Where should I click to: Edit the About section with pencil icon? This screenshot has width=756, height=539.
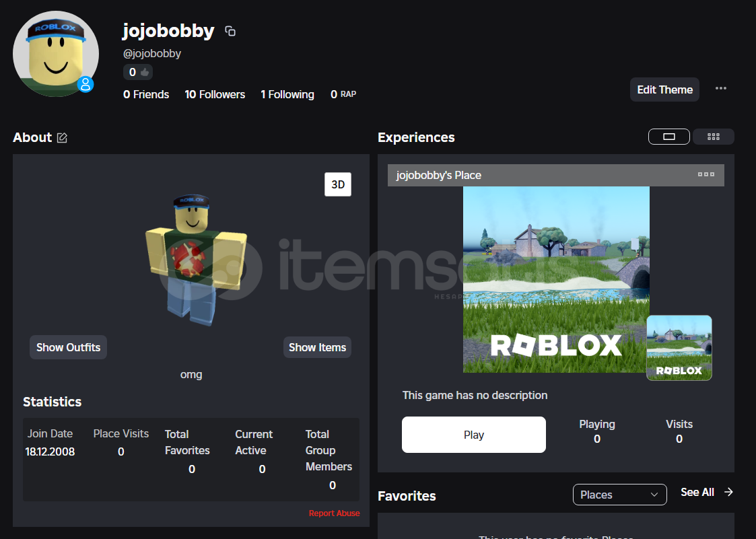click(x=62, y=138)
